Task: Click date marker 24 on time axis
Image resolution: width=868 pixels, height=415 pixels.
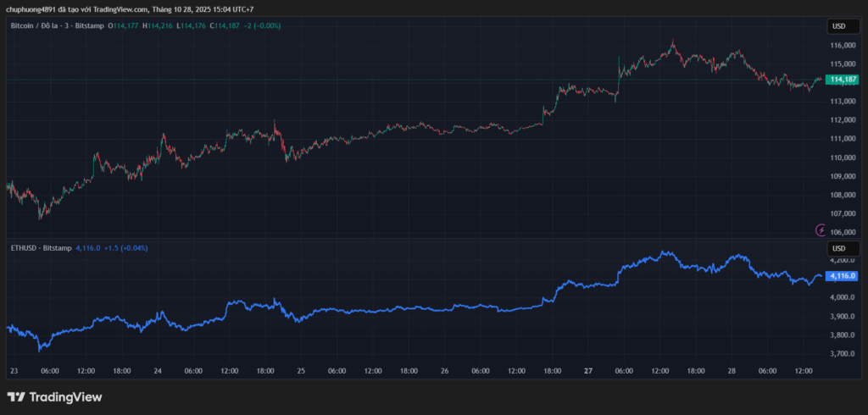Action: point(158,371)
